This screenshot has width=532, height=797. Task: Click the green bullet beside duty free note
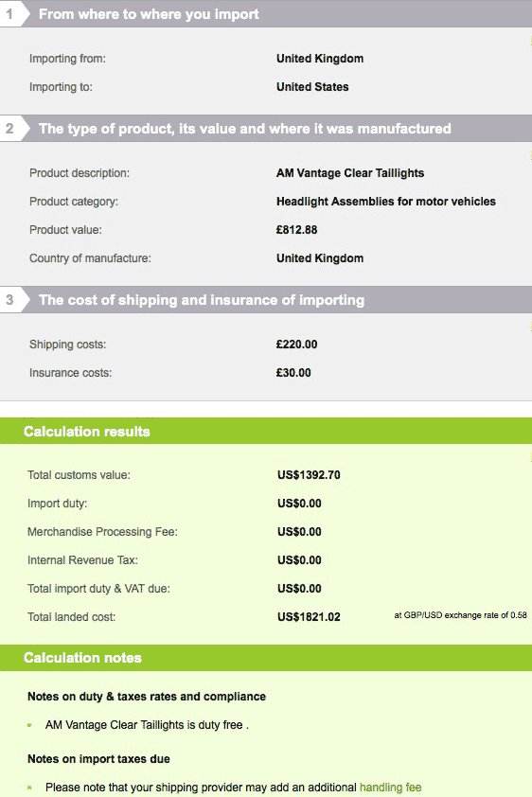[29, 725]
